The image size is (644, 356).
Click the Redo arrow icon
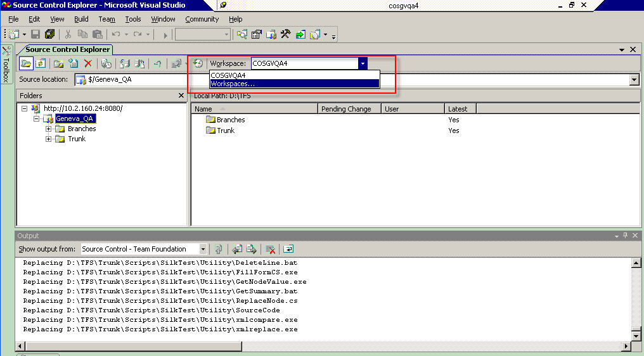138,34
